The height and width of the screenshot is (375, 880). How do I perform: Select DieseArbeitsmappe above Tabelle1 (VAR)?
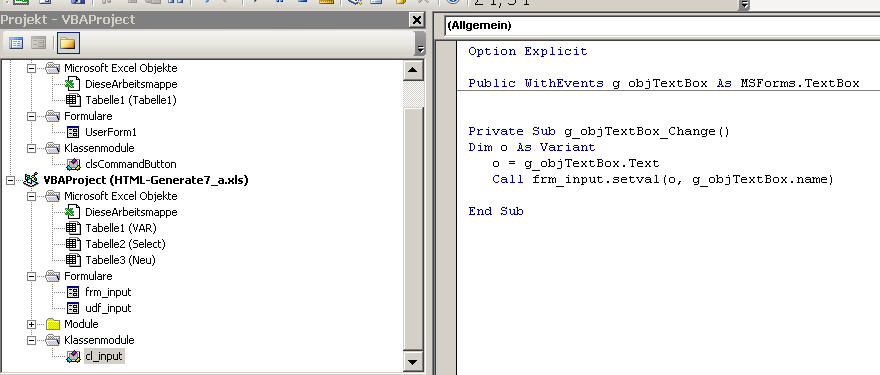131,212
